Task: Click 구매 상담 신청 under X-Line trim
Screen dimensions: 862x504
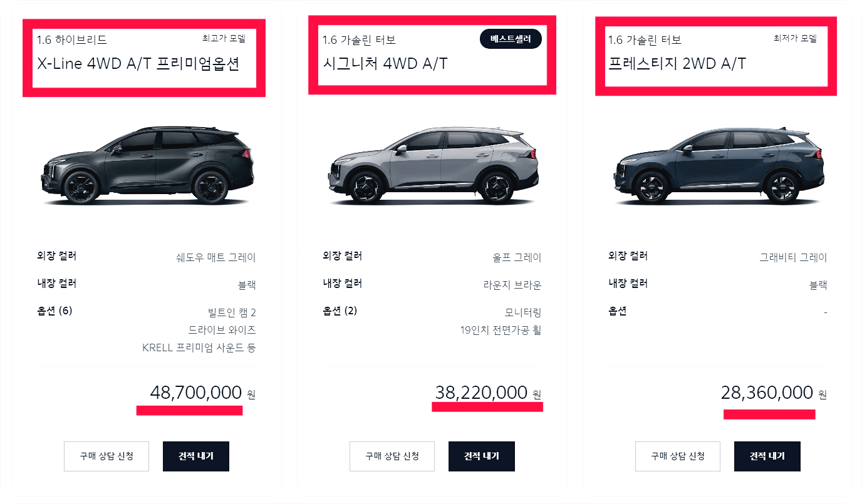Action: 106,456
